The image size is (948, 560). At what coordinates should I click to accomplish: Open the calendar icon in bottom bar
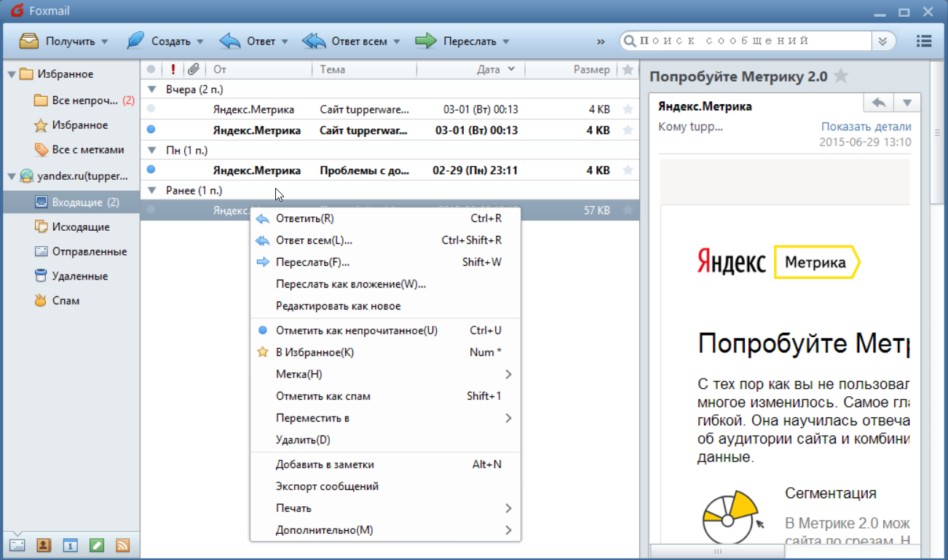[x=70, y=545]
